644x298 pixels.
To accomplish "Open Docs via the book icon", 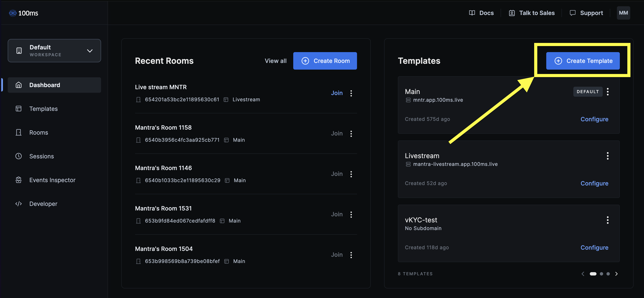I will pyautogui.click(x=472, y=13).
